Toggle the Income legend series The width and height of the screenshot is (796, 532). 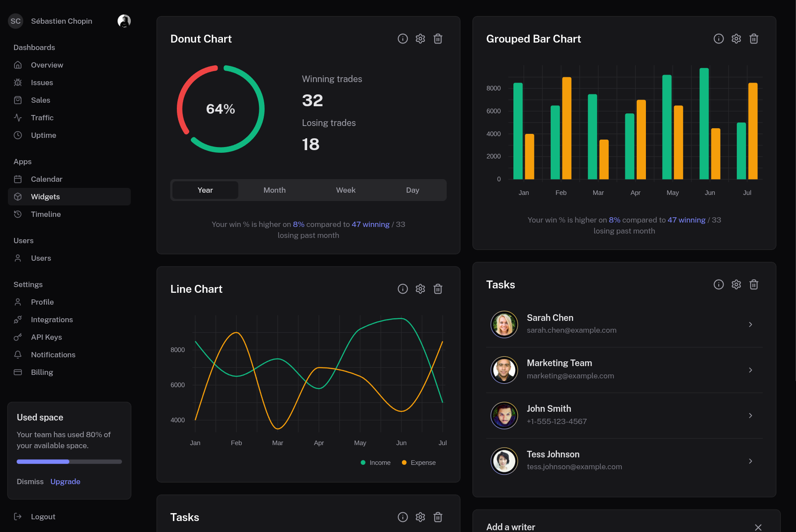click(x=376, y=463)
